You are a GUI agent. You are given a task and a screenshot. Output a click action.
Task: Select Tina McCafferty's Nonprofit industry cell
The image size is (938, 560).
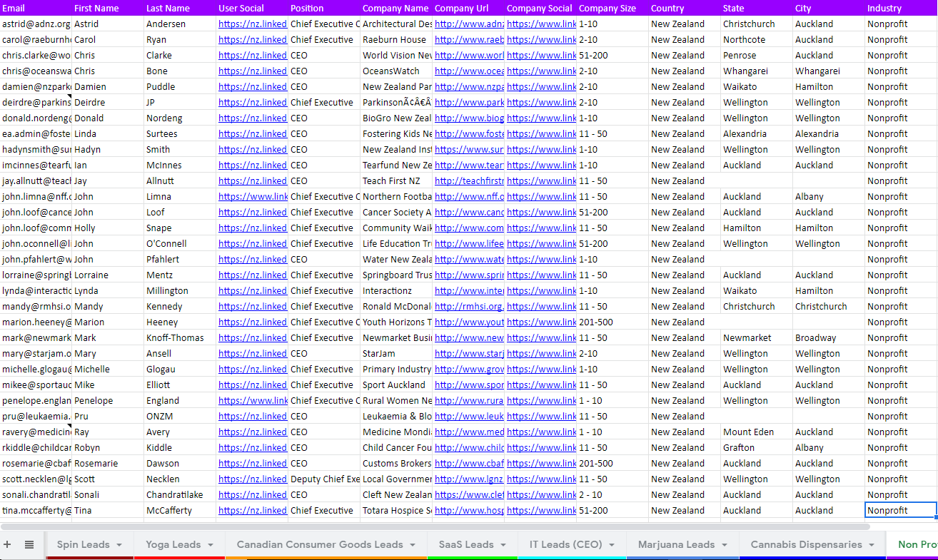pyautogui.click(x=901, y=510)
